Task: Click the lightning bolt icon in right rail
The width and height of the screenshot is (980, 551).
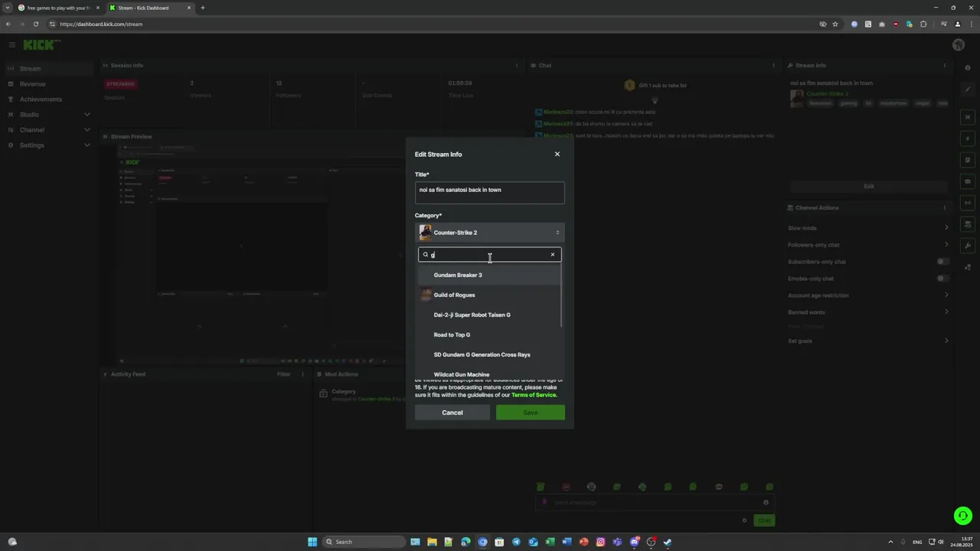Action: (x=969, y=139)
